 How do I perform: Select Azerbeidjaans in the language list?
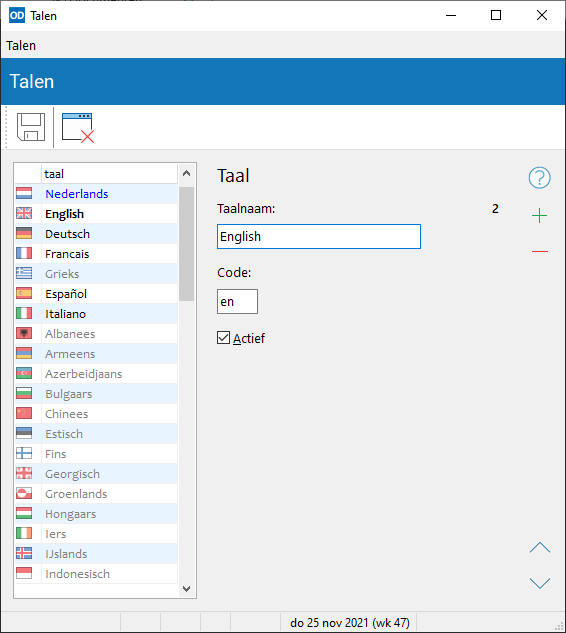click(96, 374)
